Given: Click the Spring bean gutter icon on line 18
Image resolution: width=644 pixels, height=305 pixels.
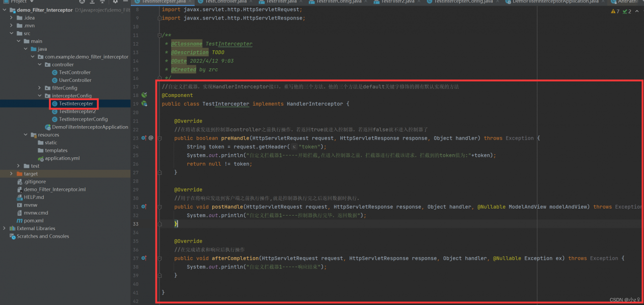Looking at the screenshot, I should [144, 95].
